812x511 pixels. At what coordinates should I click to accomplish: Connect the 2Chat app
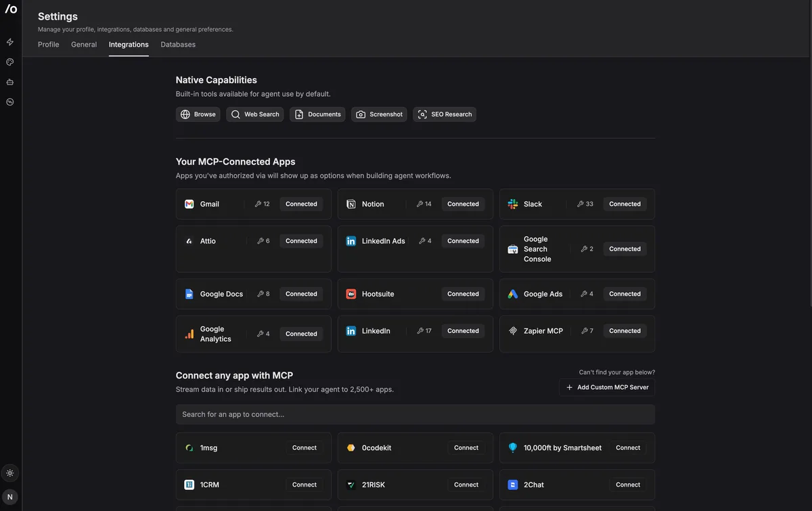[x=628, y=485]
